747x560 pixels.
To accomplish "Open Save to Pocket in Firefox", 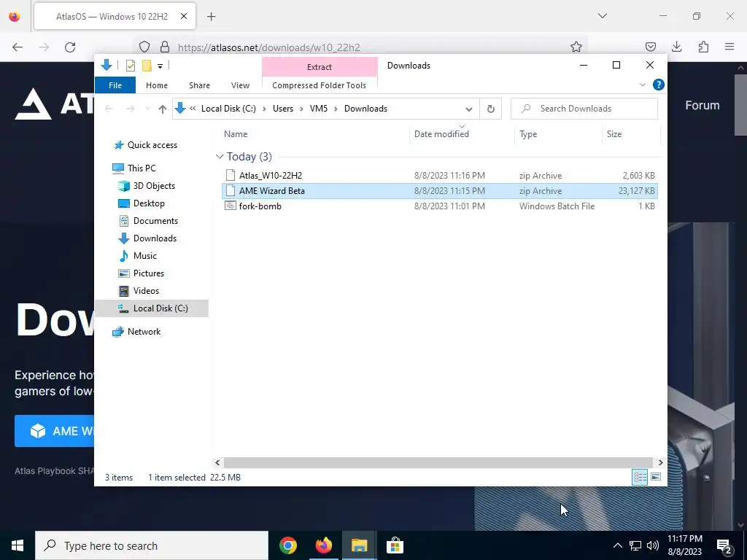I will tap(650, 47).
